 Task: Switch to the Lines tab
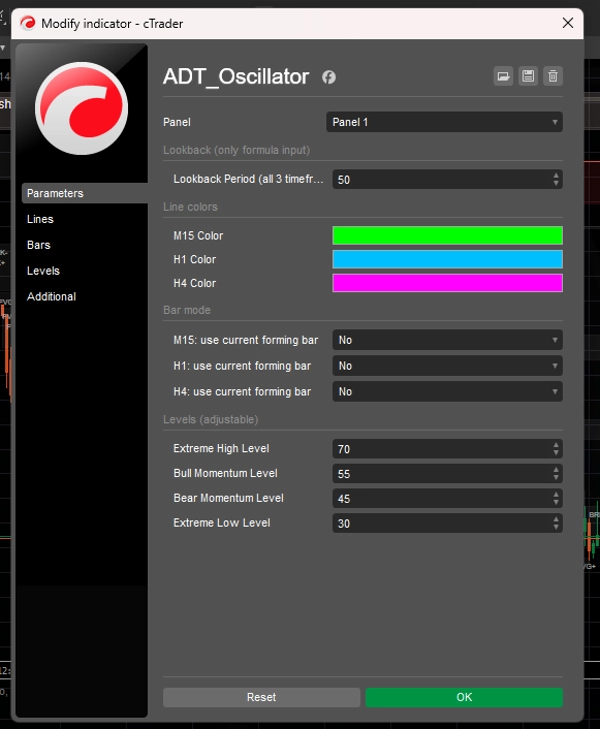coord(40,219)
